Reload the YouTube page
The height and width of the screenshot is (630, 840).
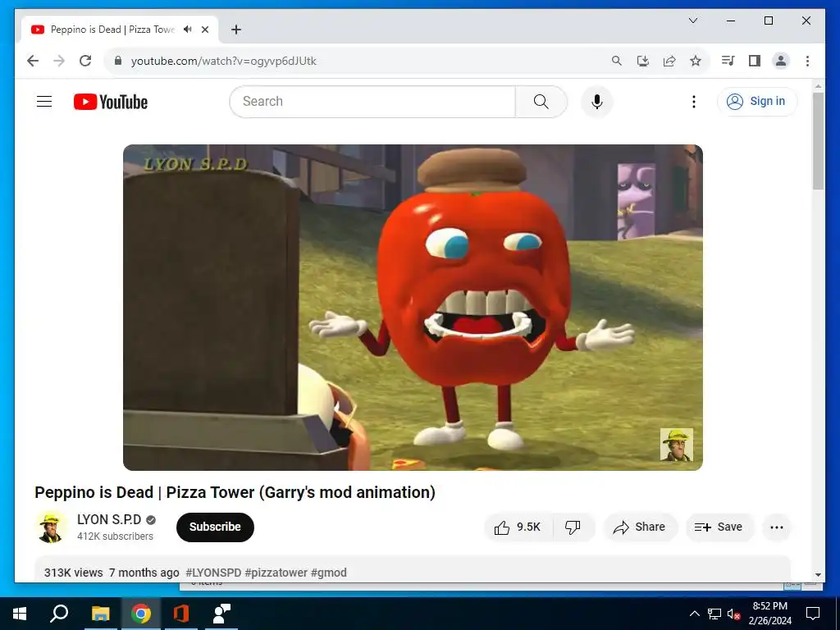pos(85,61)
